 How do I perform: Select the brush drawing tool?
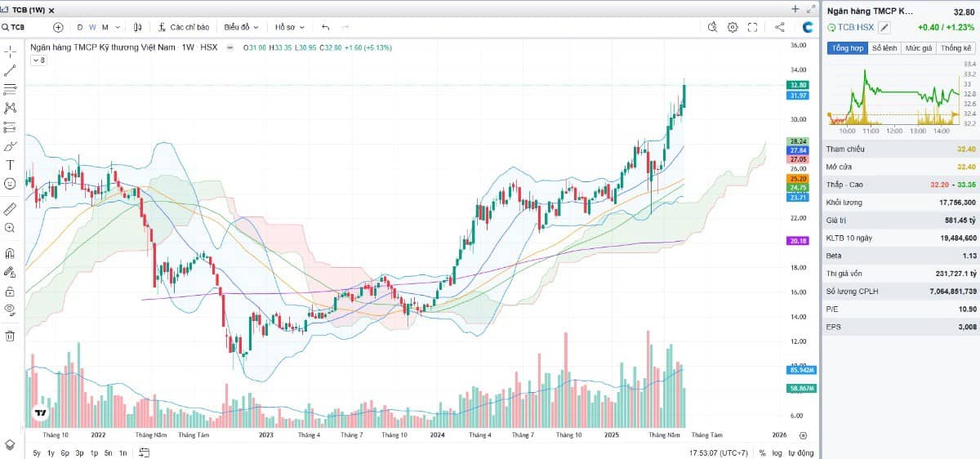[11, 146]
